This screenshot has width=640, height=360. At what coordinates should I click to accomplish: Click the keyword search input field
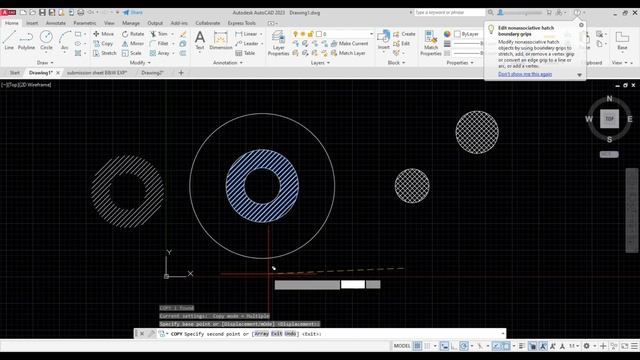449,13
